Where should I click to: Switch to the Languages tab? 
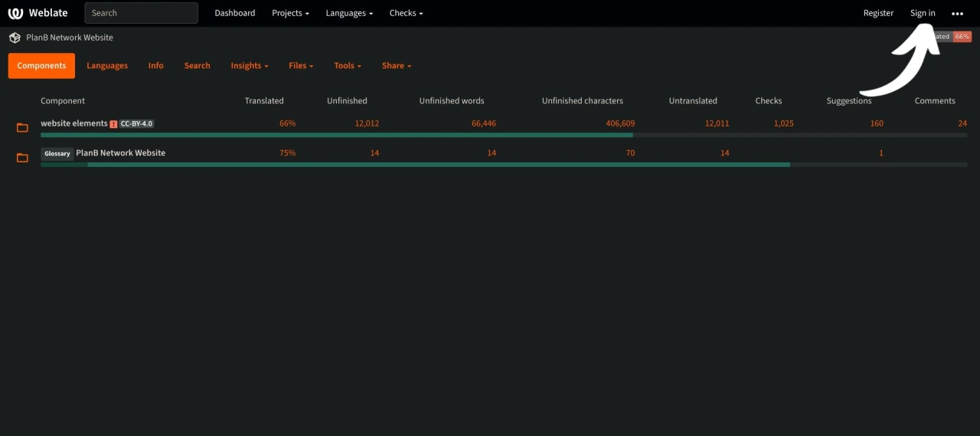(x=107, y=66)
